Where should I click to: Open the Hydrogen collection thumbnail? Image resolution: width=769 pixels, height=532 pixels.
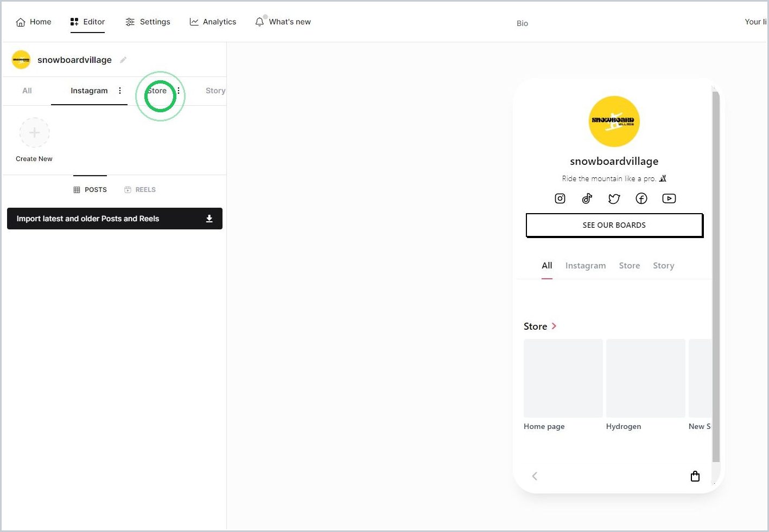(646, 378)
